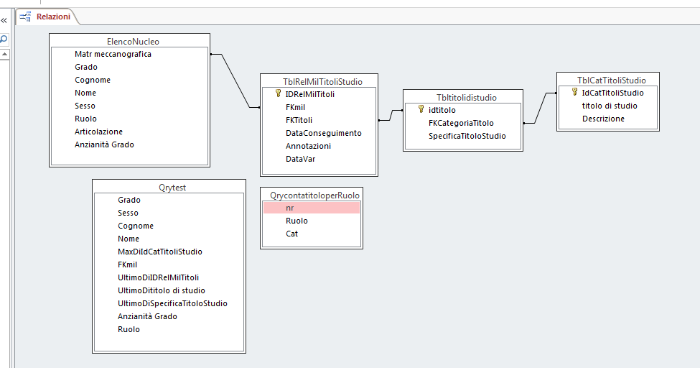Click the navigation pane scroll up arrow
Viewport: 700px width, 368px height.
pyautogui.click(x=4, y=54)
